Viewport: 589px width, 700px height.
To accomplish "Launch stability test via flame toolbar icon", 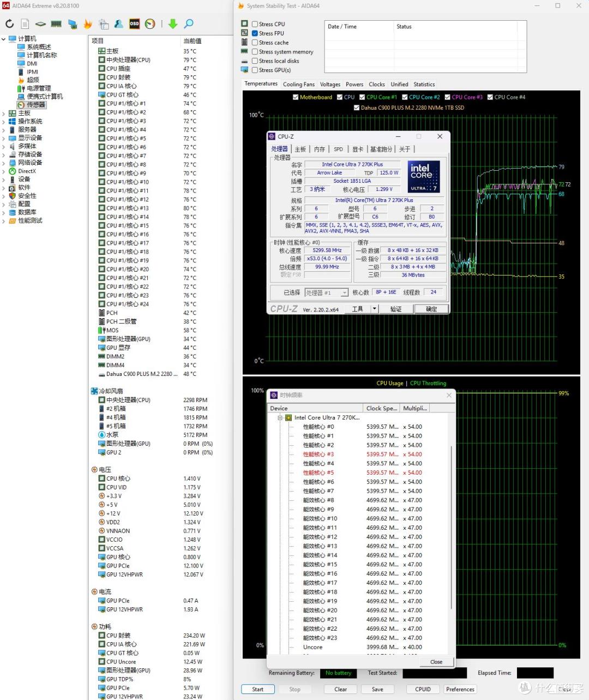I will 88,24.
